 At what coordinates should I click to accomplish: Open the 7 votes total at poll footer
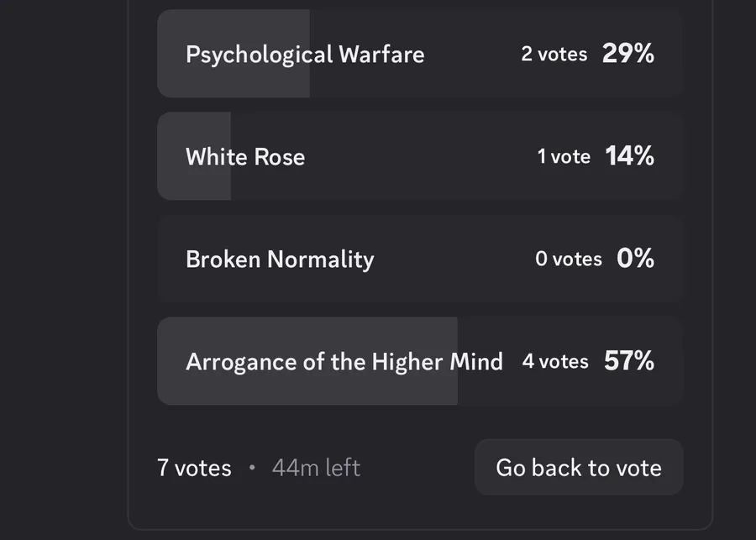[x=194, y=468]
